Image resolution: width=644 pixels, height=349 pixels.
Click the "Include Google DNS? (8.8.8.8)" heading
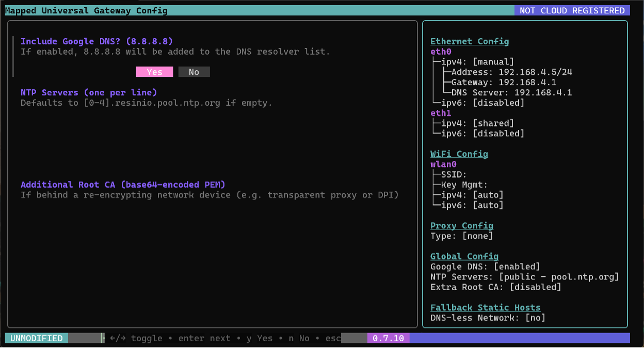point(96,41)
